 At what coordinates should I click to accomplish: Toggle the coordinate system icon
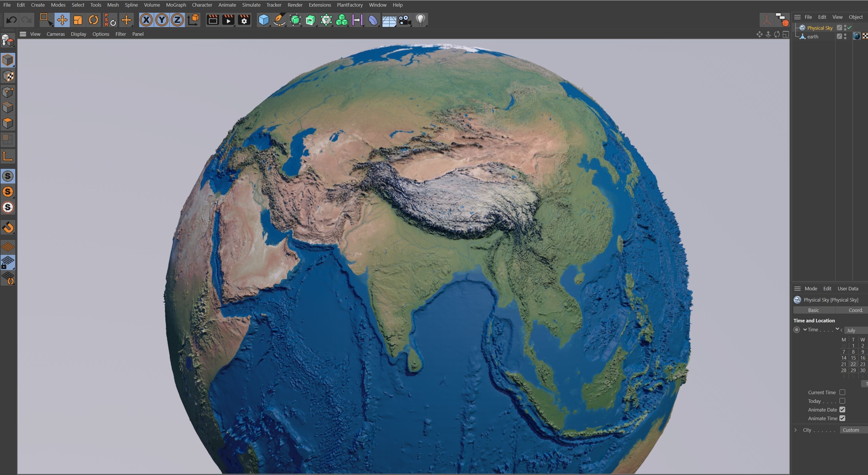pyautogui.click(x=193, y=20)
